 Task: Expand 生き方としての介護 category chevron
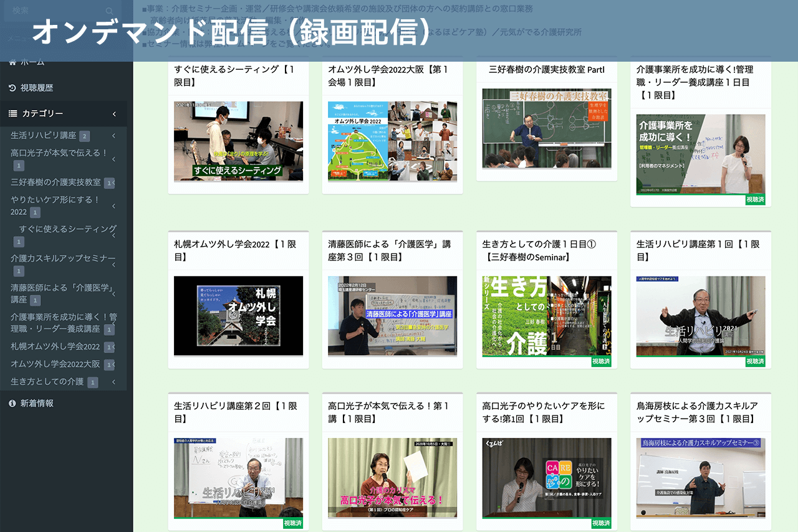[113, 382]
